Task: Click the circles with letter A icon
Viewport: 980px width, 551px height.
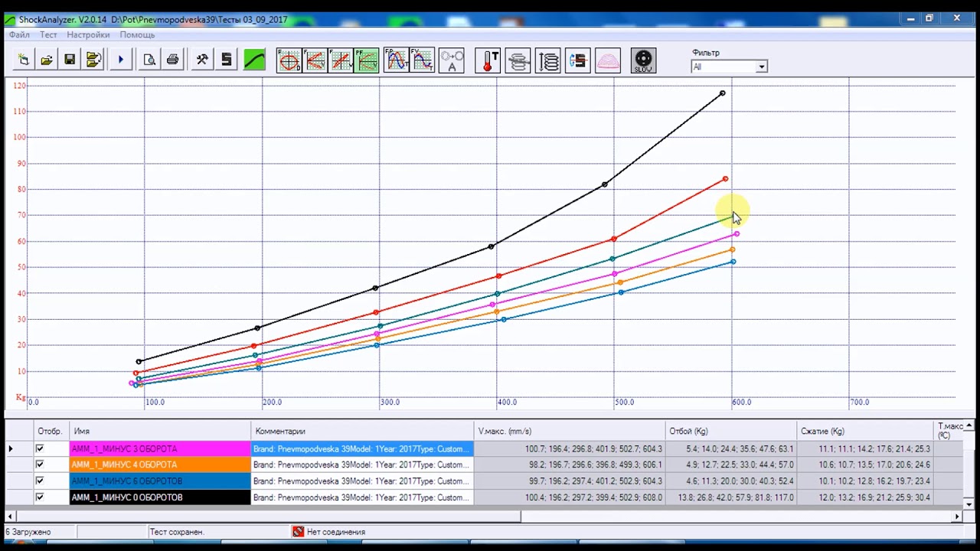Action: pos(452,60)
